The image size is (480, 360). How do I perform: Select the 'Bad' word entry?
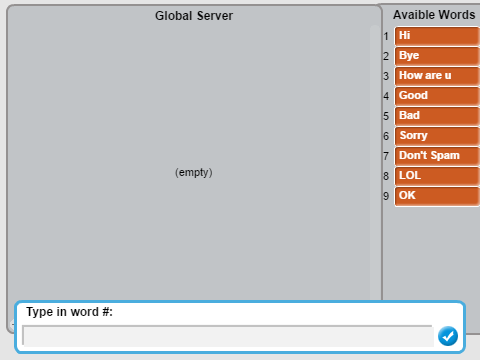437,116
